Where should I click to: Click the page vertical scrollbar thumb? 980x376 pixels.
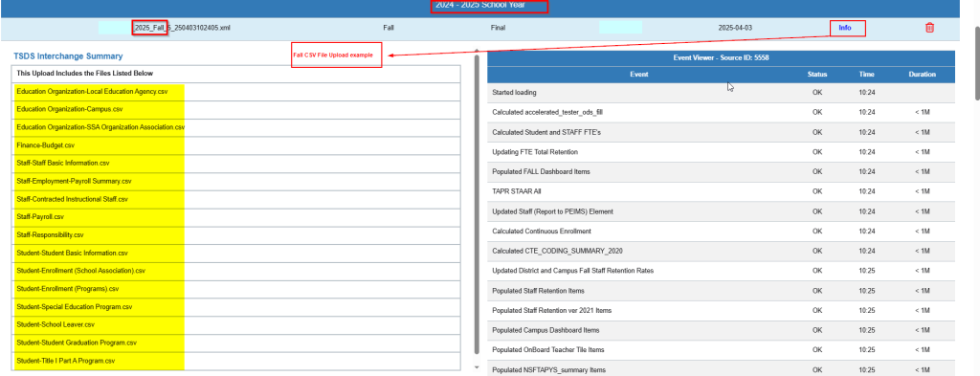coord(976,62)
